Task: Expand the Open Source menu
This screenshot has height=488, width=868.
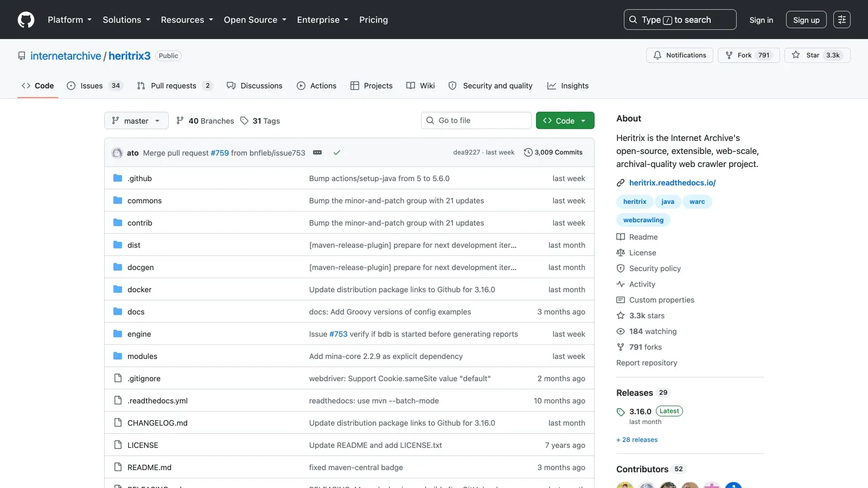Action: pos(255,20)
